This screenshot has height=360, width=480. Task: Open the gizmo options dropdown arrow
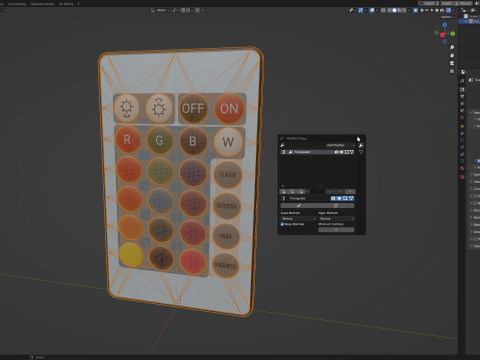coord(366,10)
